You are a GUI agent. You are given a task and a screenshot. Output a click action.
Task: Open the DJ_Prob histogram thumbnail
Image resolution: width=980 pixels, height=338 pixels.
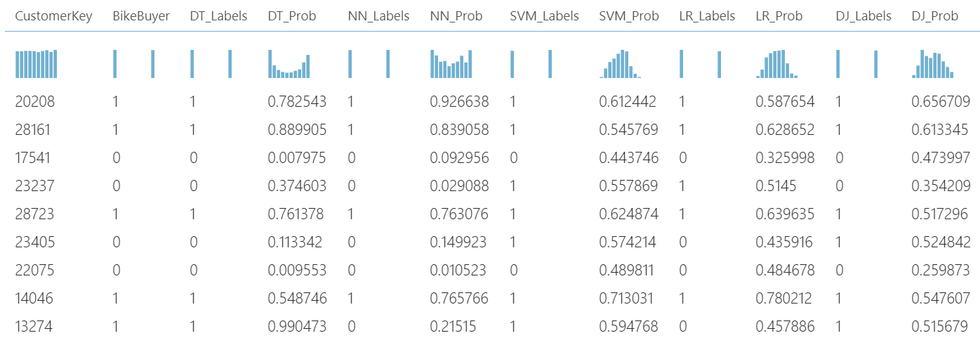tap(933, 64)
